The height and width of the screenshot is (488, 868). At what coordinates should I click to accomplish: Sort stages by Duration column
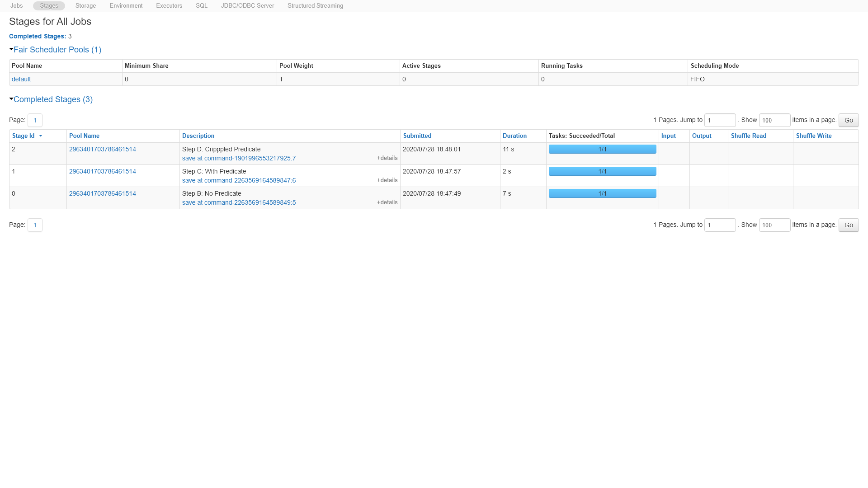(515, 136)
